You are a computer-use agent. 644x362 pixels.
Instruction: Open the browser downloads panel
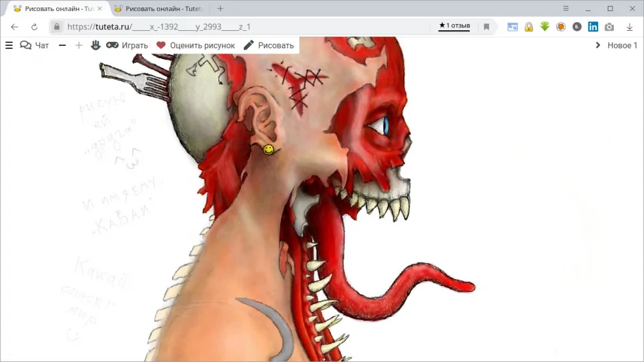[629, 27]
